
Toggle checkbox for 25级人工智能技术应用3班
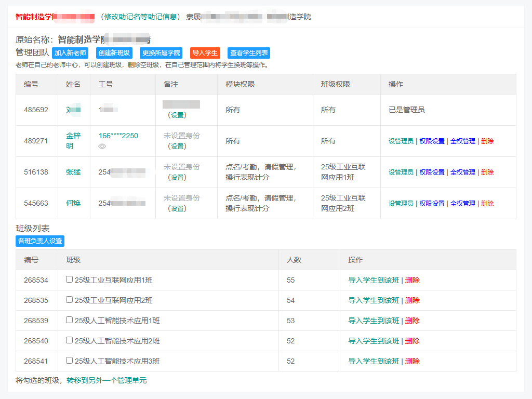[x=70, y=361]
